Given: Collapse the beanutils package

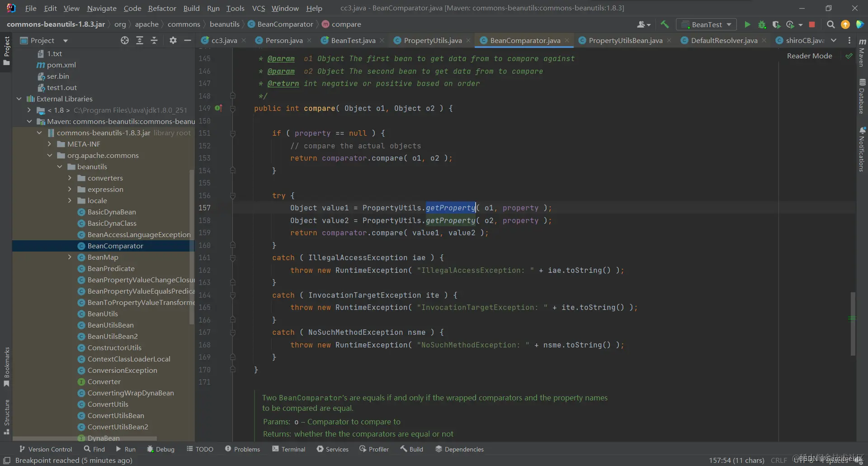Looking at the screenshot, I should coord(60,166).
